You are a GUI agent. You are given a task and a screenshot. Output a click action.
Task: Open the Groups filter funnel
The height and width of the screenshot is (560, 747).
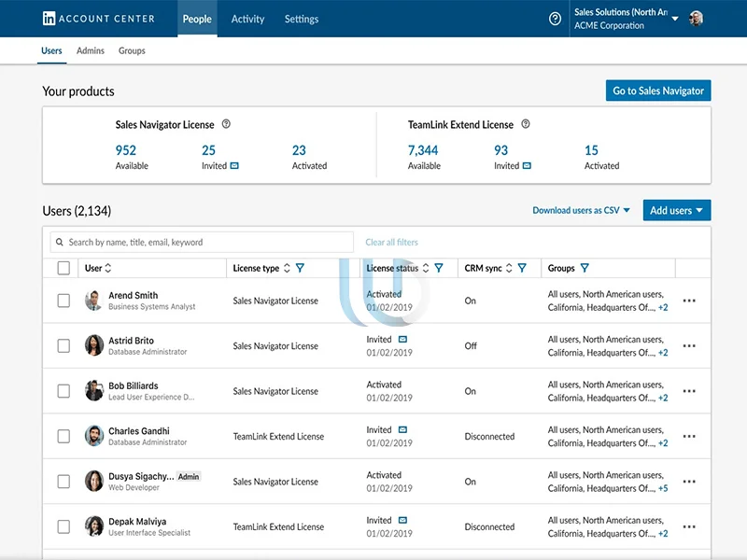585,268
